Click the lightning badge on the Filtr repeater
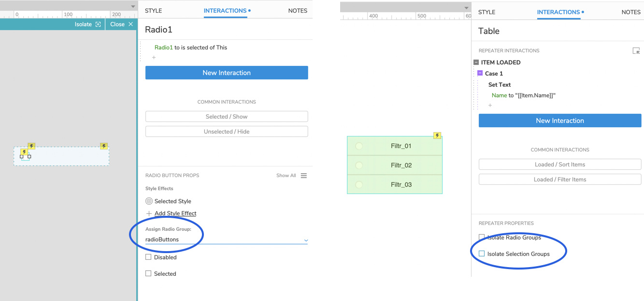The width and height of the screenshot is (644, 301). [437, 136]
